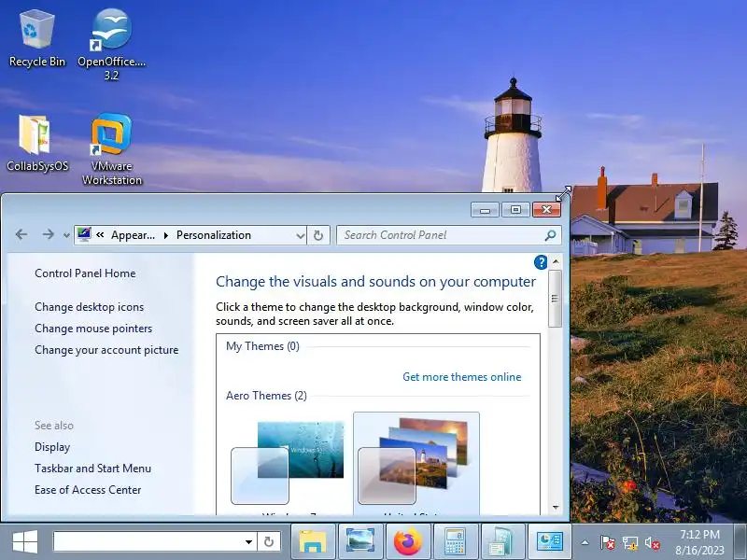Click Get more themes online link
The image size is (747, 560).
click(x=461, y=377)
